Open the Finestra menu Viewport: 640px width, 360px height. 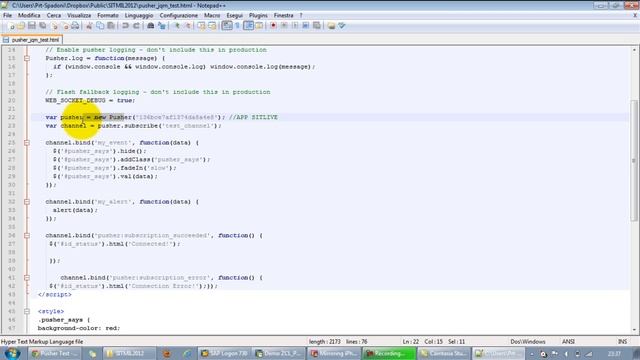[x=283, y=16]
